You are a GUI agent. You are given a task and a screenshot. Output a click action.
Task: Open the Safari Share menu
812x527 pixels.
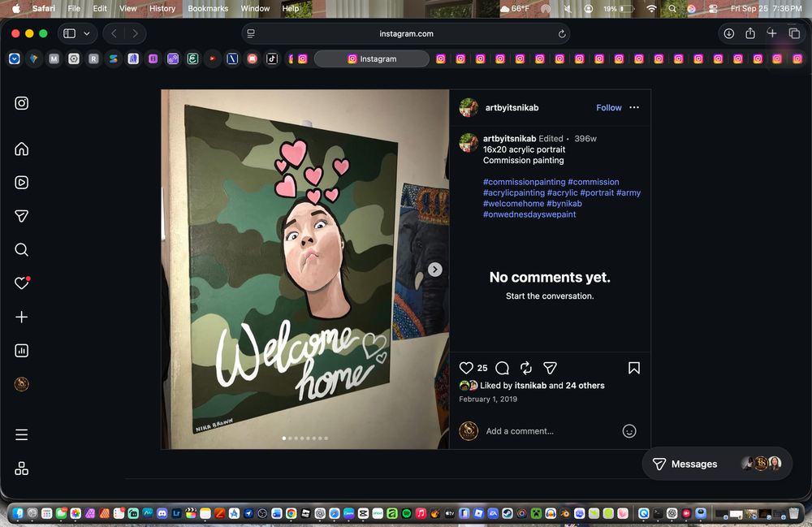tap(749, 33)
